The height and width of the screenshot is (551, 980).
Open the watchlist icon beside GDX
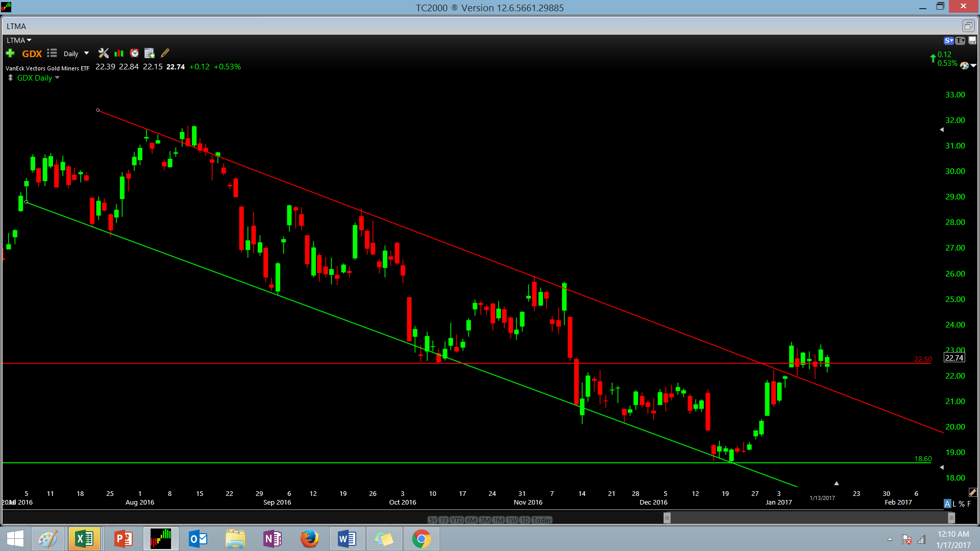click(52, 53)
